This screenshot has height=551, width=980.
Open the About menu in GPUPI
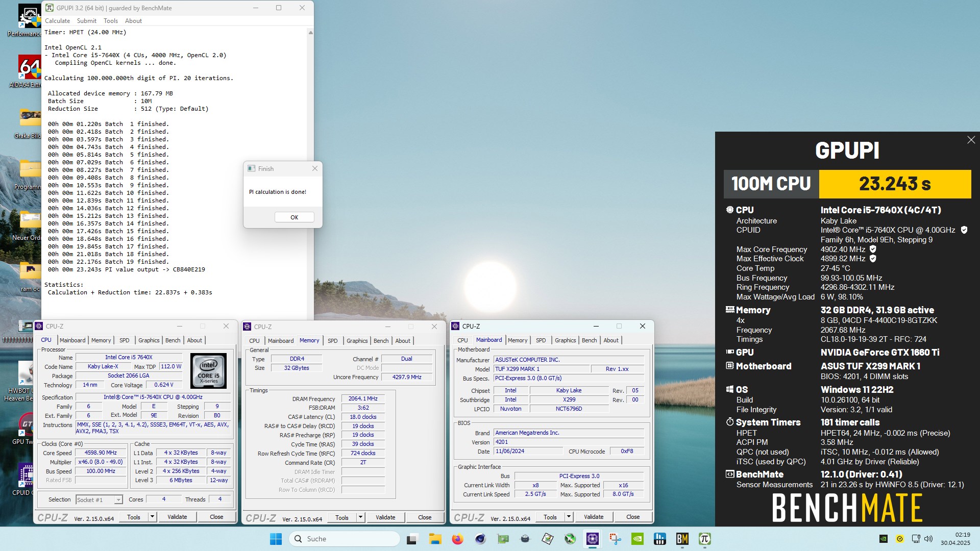click(x=134, y=21)
